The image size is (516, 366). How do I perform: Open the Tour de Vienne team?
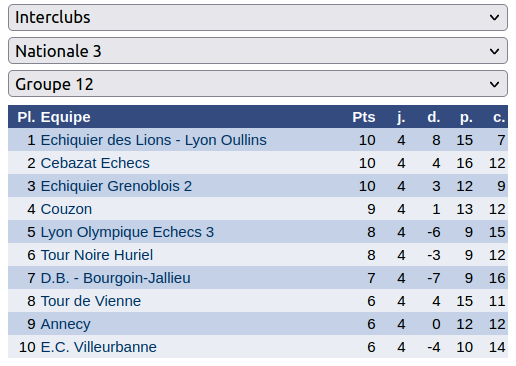pos(91,301)
